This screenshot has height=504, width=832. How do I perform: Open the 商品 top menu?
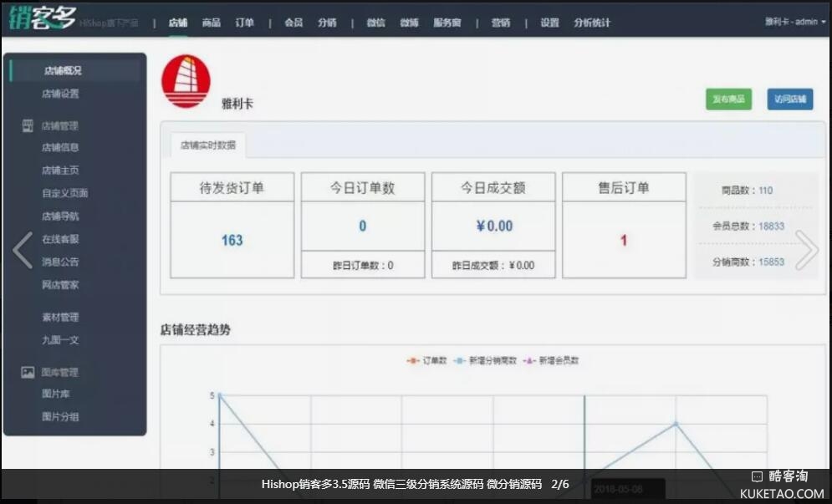pyautogui.click(x=212, y=23)
